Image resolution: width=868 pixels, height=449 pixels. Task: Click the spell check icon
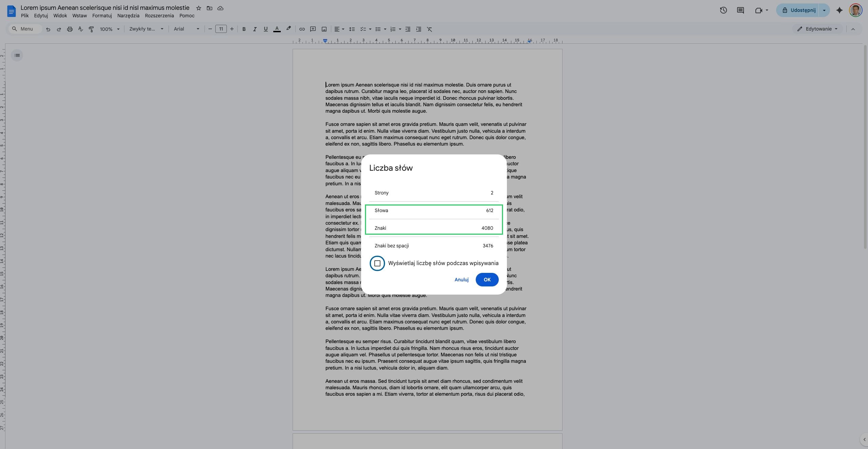tap(80, 29)
